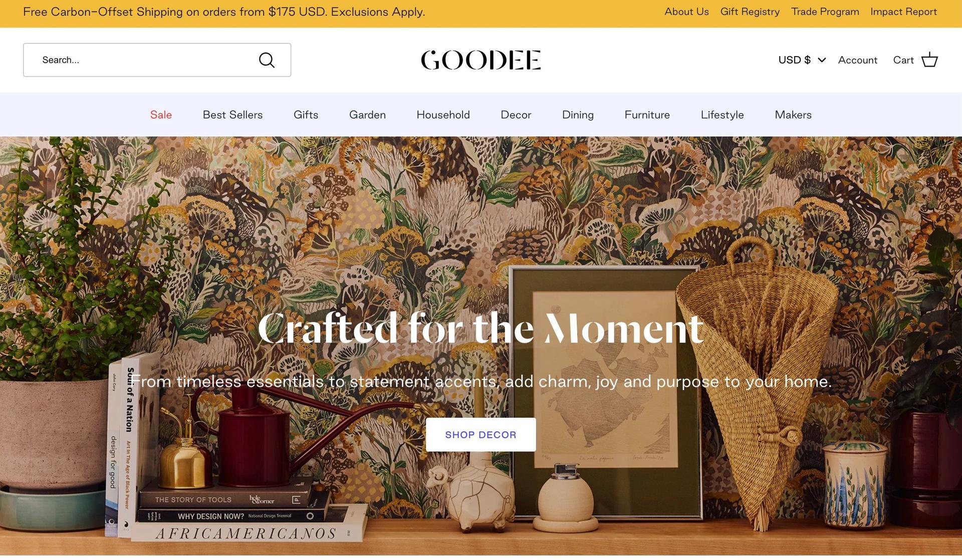Click the Makers navigation link
This screenshot has height=560, width=962.
tap(793, 115)
